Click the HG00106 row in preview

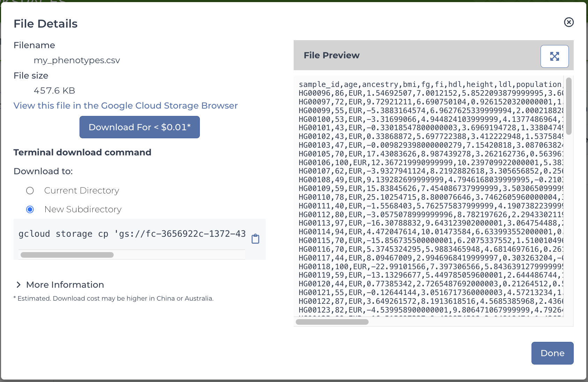click(x=431, y=163)
